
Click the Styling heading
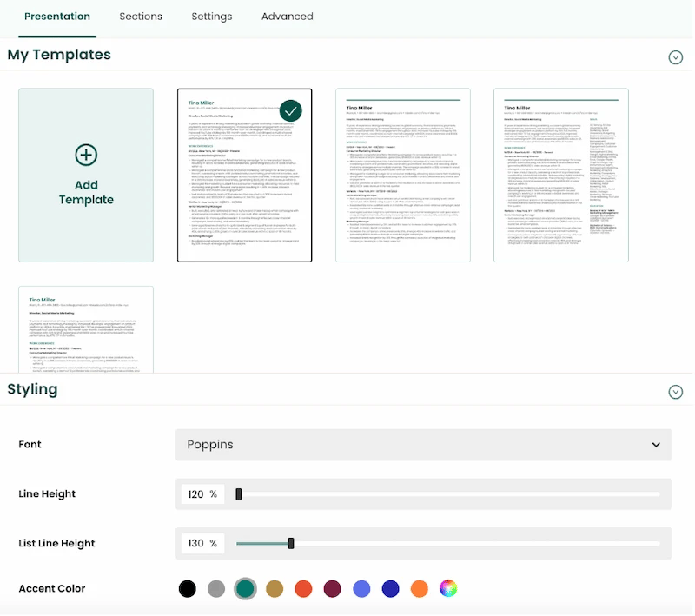click(x=32, y=389)
